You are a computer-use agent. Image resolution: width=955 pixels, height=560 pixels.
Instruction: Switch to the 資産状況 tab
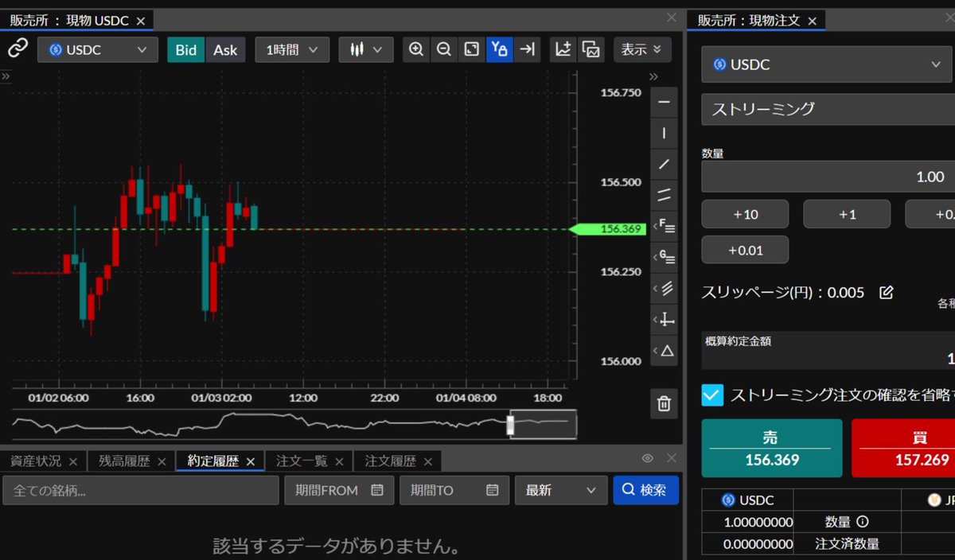tap(35, 461)
